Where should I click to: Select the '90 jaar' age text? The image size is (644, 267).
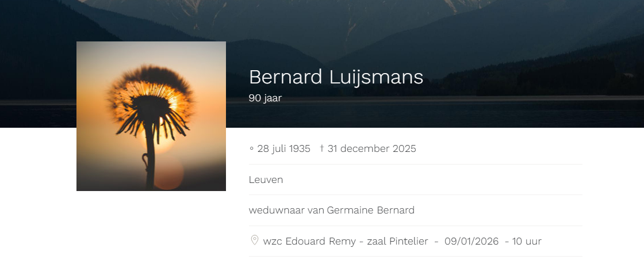(265, 98)
